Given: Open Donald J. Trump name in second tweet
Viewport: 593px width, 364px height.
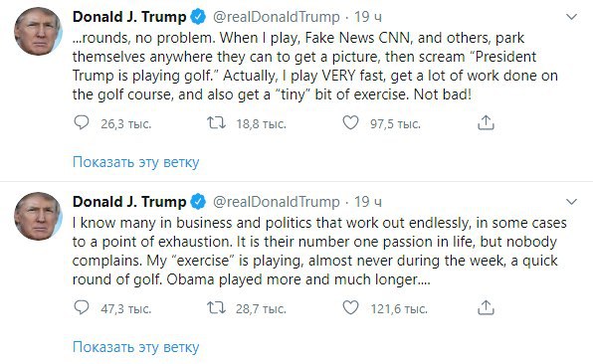Looking at the screenshot, I should point(129,202).
